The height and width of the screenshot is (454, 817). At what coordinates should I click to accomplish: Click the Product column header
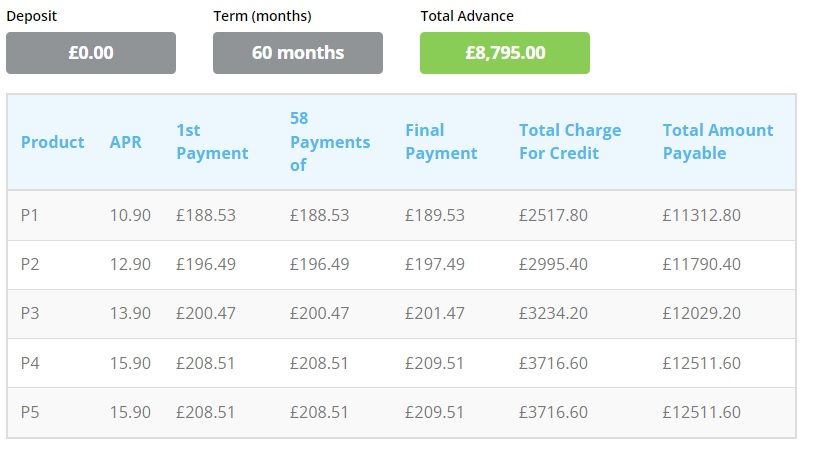(x=53, y=142)
